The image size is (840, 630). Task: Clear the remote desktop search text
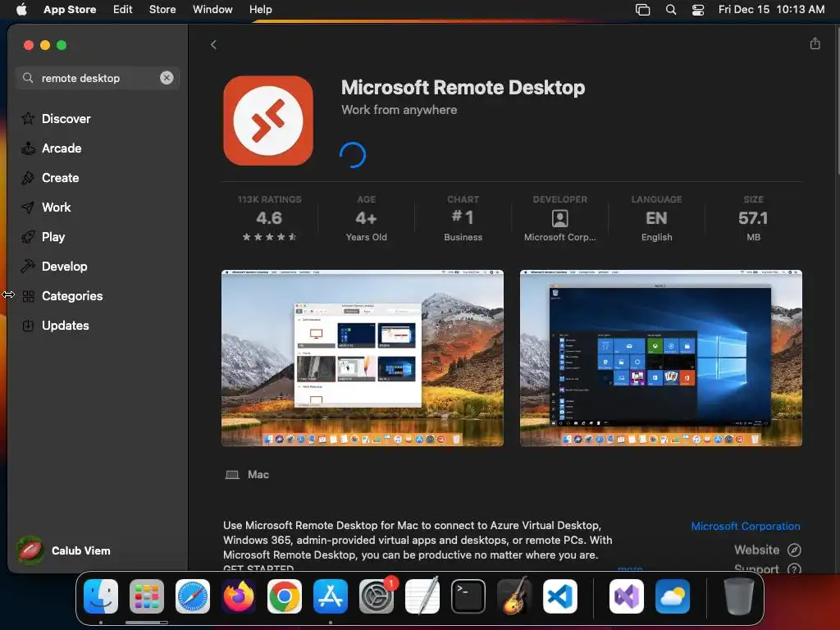pos(167,78)
